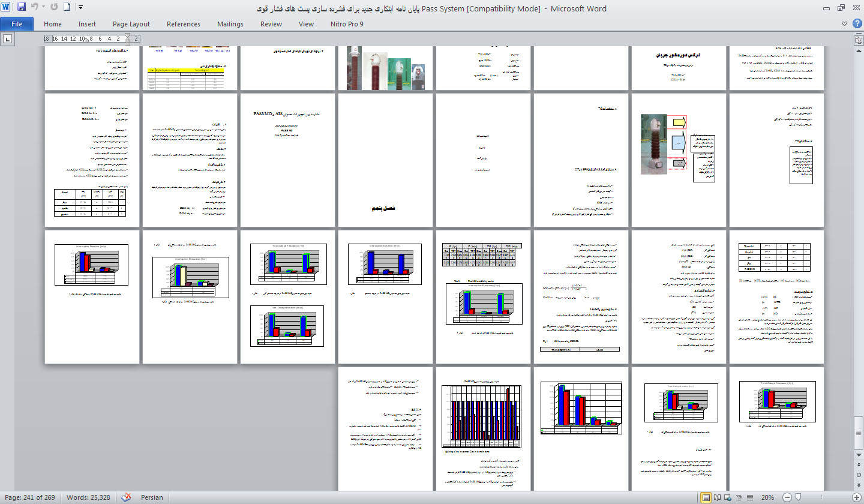Screen dimensions: 864x504
Task: Open the Page Layout tab
Action: pos(131,24)
